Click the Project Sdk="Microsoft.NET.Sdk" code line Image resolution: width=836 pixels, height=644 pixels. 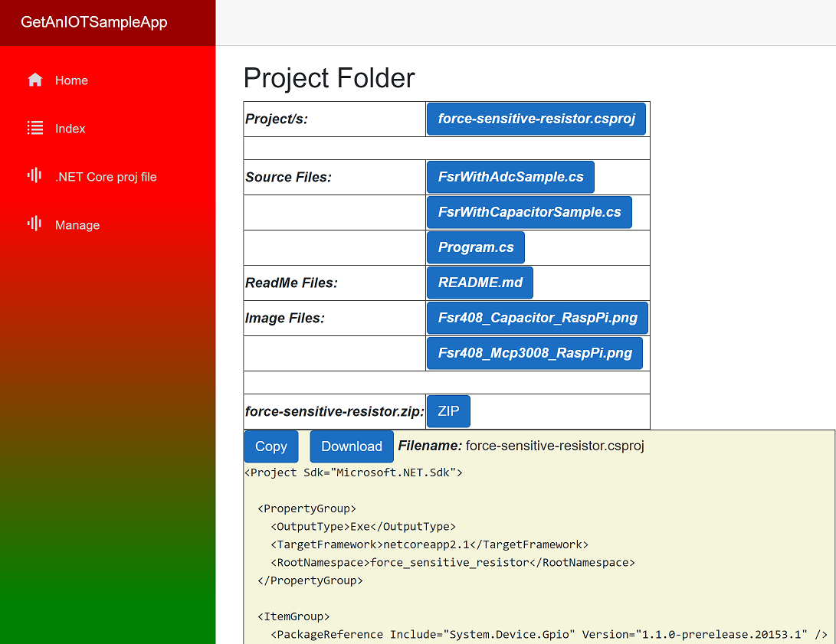(353, 472)
